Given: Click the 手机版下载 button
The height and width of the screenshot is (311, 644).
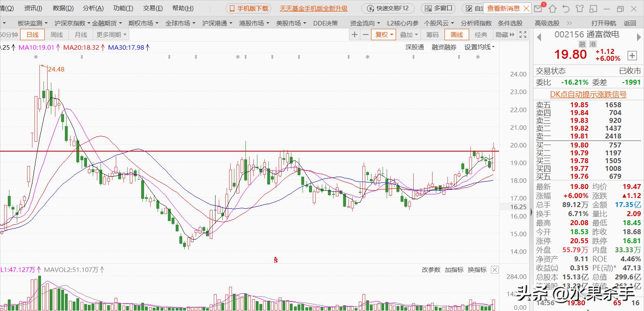Looking at the screenshot, I should (x=249, y=8).
